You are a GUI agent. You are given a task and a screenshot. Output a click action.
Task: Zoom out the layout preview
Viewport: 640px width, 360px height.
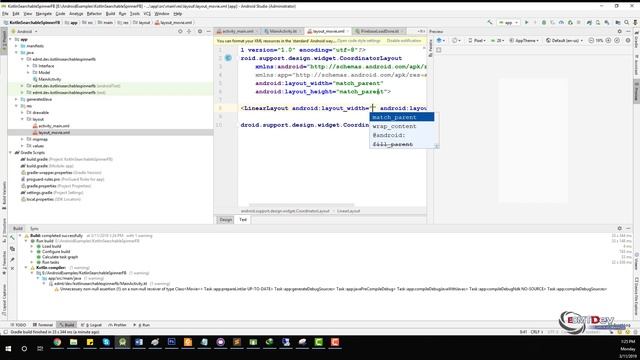tap(591, 40)
